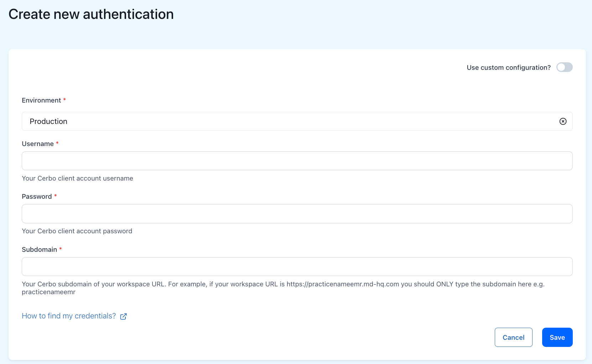Open the How to find my credentials link
592x364 pixels.
(69, 316)
